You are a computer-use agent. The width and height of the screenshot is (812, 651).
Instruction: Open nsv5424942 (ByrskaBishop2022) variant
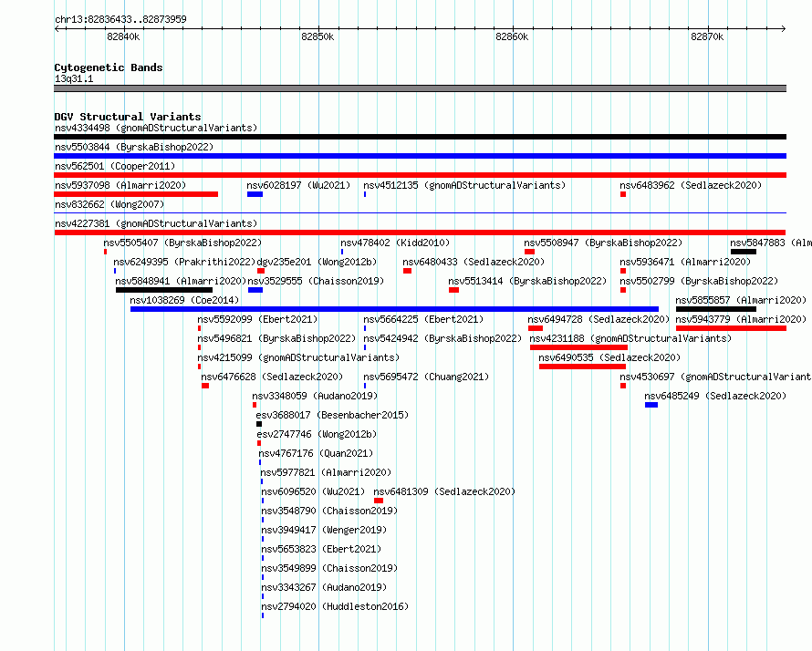pyautogui.click(x=442, y=338)
